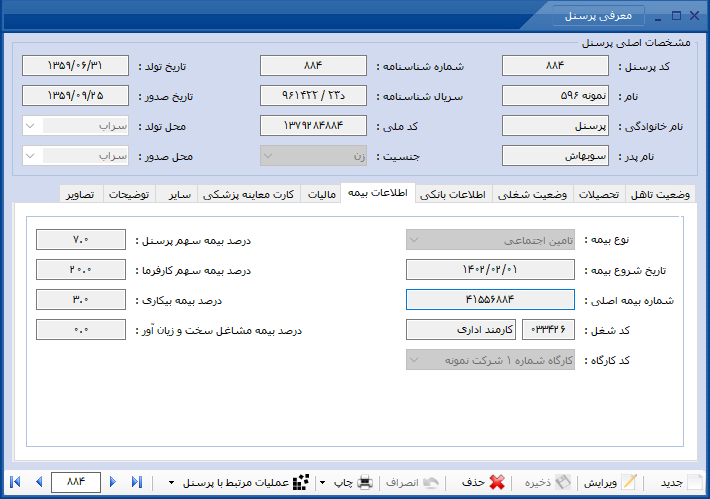Switch to تحصیلات tab
Image resolution: width=710 pixels, height=499 pixels.
599,194
